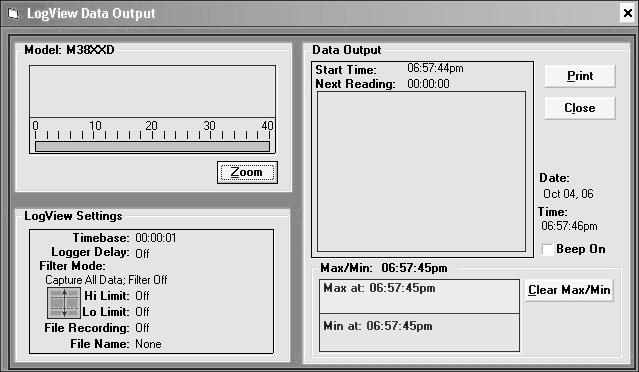Click the LogView title bar app icon
This screenshot has height=372, width=639.
click(x=13, y=13)
